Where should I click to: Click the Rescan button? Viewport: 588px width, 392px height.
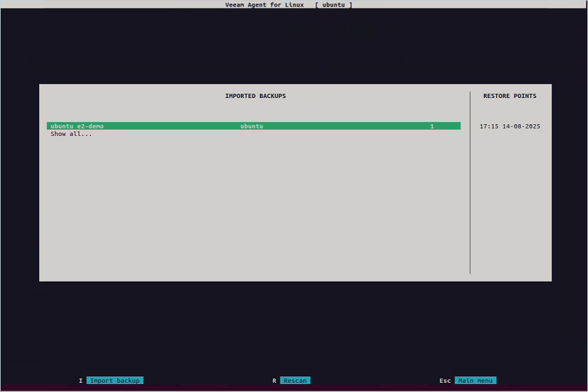point(295,380)
